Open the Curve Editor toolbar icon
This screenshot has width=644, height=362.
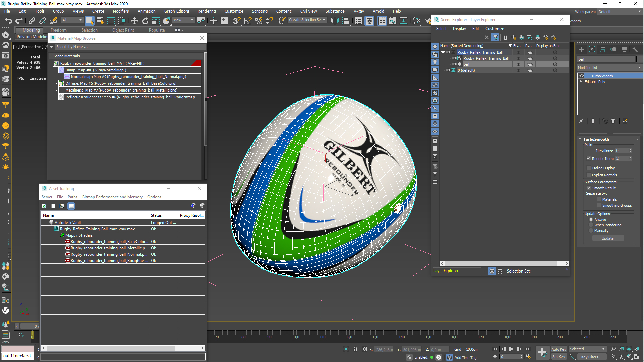[x=392, y=21]
